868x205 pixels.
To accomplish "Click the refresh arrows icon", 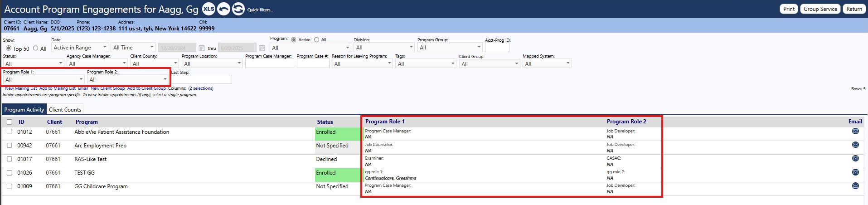I will click(238, 9).
